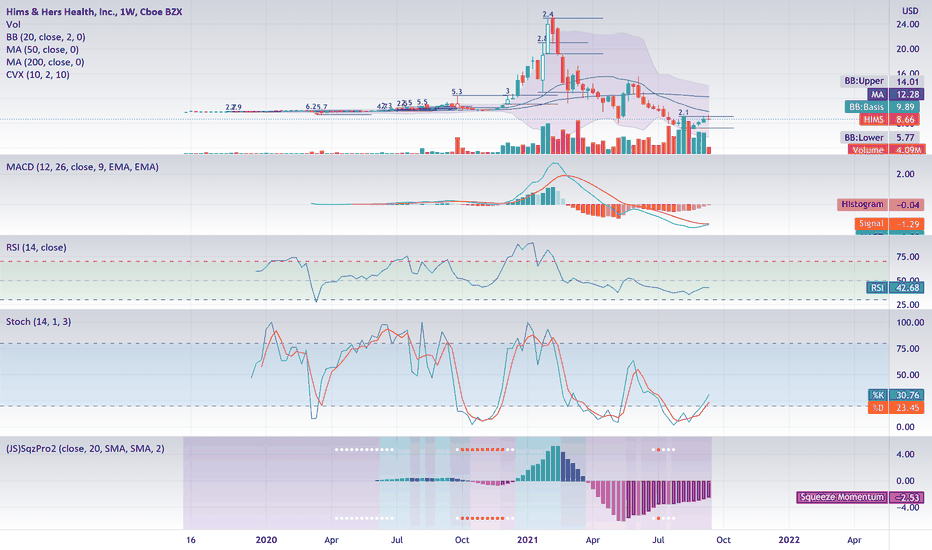Click the BB:Basis price label
Image resolution: width=932 pixels, height=550 pixels.
(884, 107)
